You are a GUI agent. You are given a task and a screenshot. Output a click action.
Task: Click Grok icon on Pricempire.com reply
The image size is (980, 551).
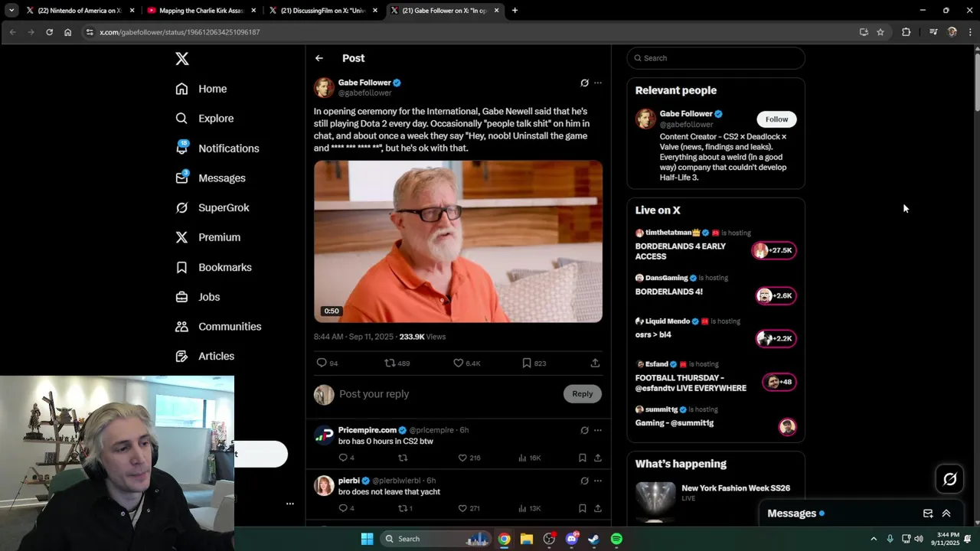pyautogui.click(x=584, y=430)
